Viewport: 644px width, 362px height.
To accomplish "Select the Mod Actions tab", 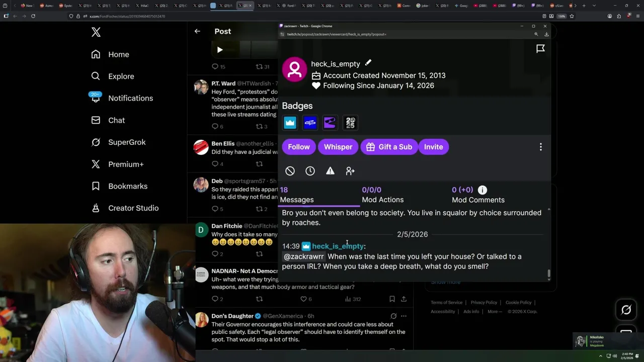I will tap(383, 195).
